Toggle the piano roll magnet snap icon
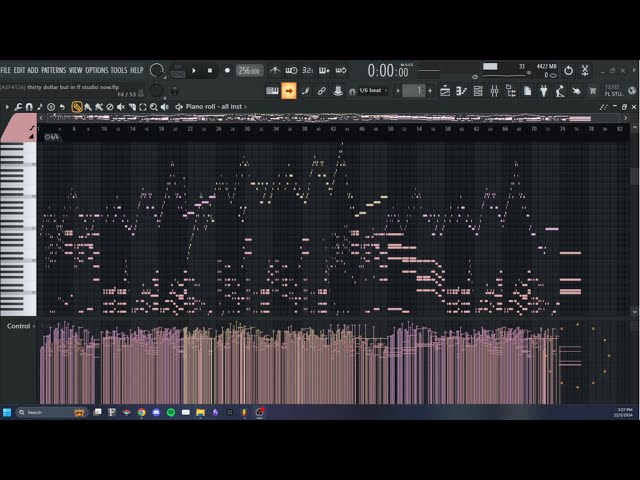 point(29,107)
